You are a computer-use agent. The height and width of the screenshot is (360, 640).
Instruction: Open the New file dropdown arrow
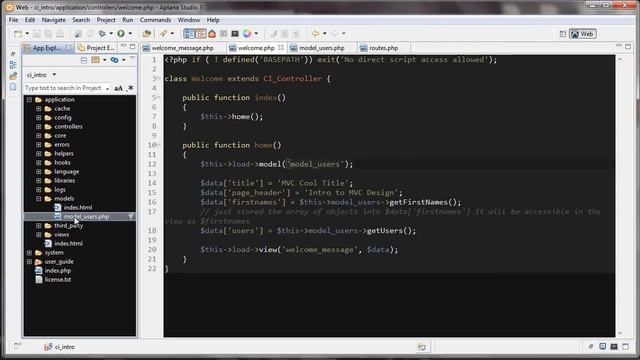point(27,34)
